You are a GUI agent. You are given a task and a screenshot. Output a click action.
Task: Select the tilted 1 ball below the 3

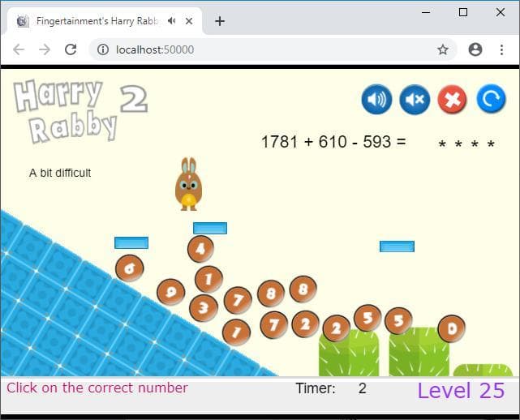coord(236,332)
